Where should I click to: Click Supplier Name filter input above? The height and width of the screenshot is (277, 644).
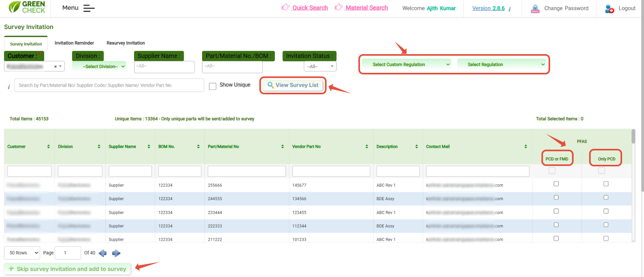coord(165,67)
